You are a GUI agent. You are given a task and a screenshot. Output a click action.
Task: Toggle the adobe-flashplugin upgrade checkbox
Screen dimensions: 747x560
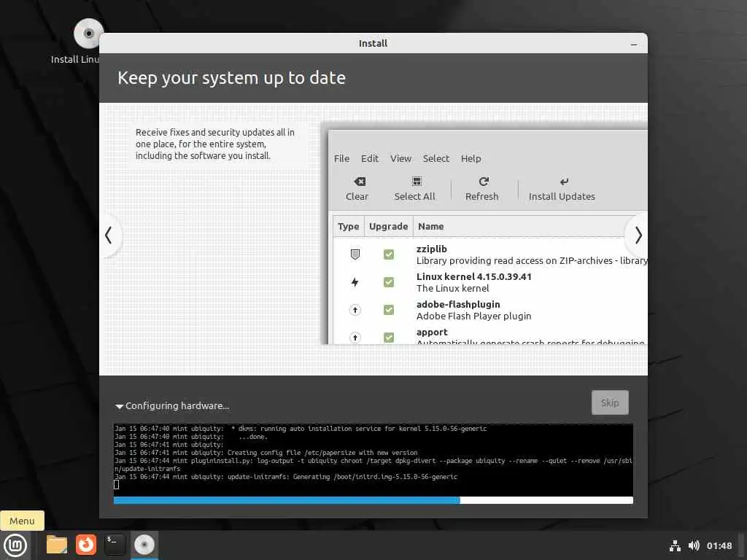(389, 310)
